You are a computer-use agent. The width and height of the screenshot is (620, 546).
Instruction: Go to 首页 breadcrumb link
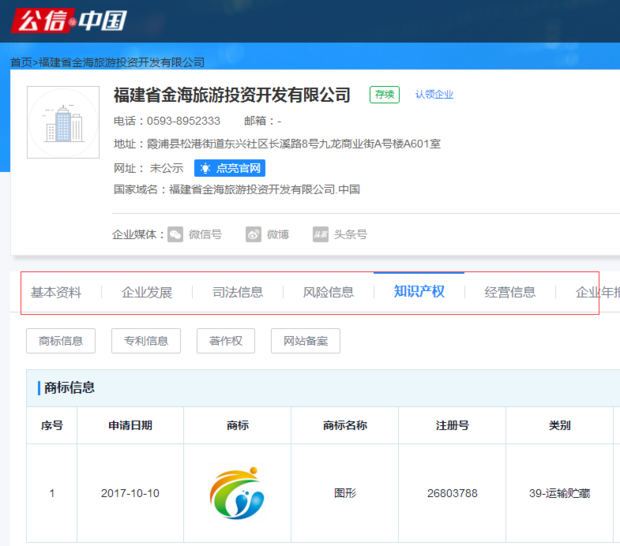coord(21,62)
